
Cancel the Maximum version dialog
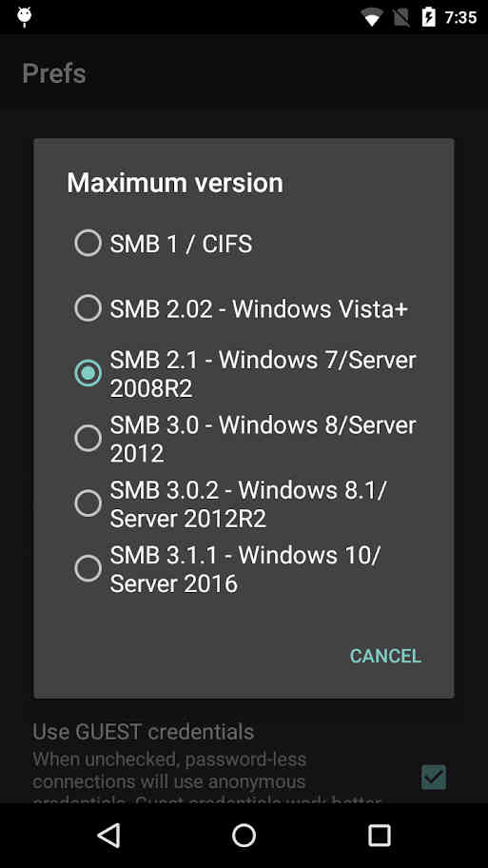pos(385,656)
